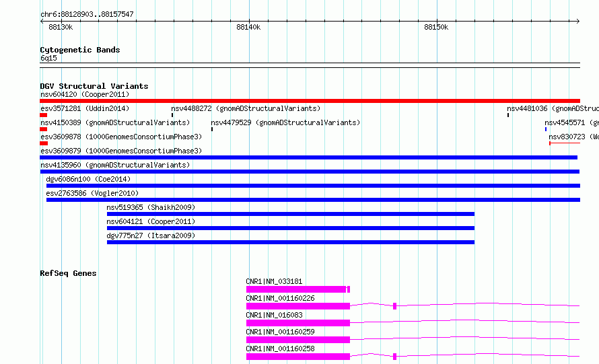Select the red nsv604120 variant bar
Viewport: 599px width, 364px height.
pyautogui.click(x=310, y=101)
